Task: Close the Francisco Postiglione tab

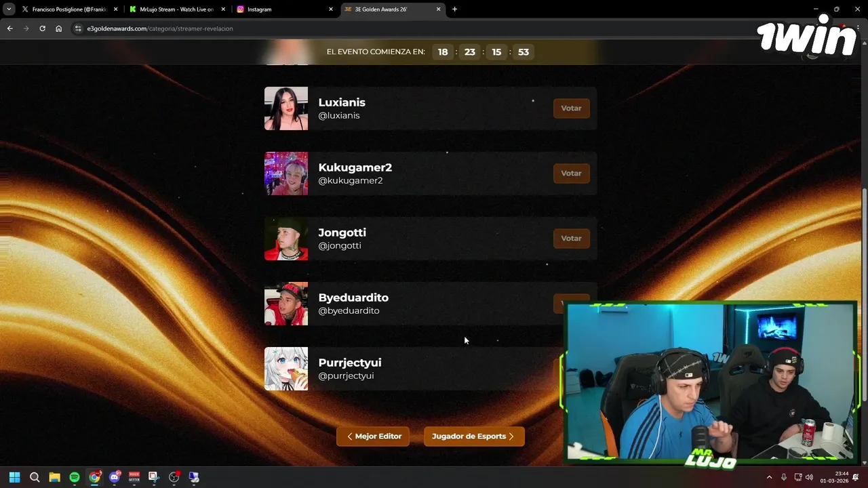Action: point(115,9)
